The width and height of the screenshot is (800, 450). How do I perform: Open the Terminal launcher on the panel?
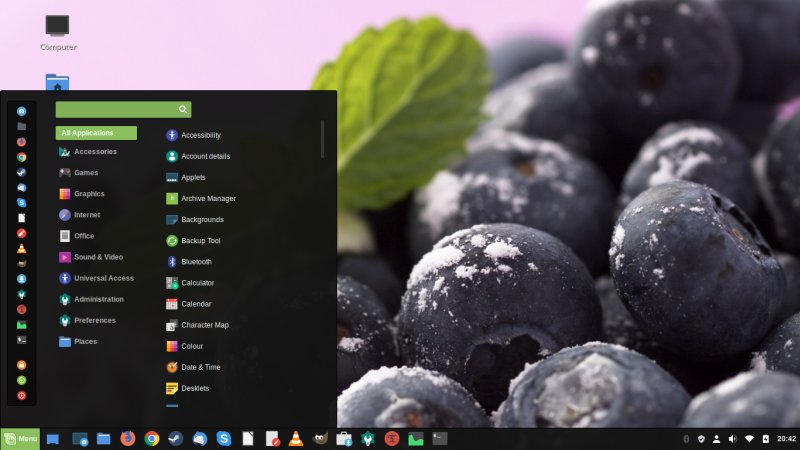pos(440,439)
